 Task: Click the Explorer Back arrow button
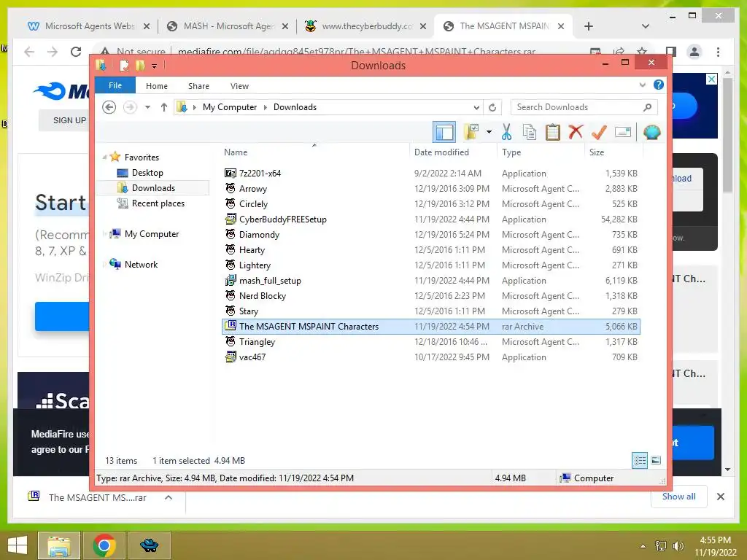tap(109, 107)
